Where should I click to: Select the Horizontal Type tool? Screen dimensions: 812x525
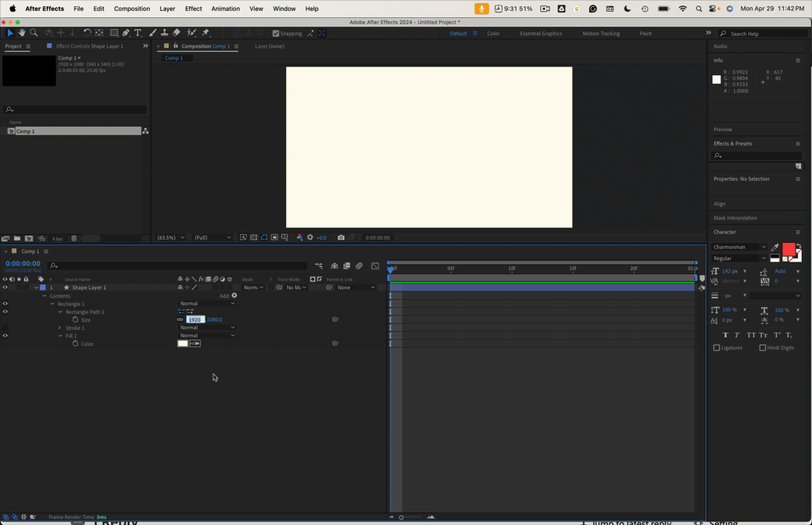[x=138, y=33]
